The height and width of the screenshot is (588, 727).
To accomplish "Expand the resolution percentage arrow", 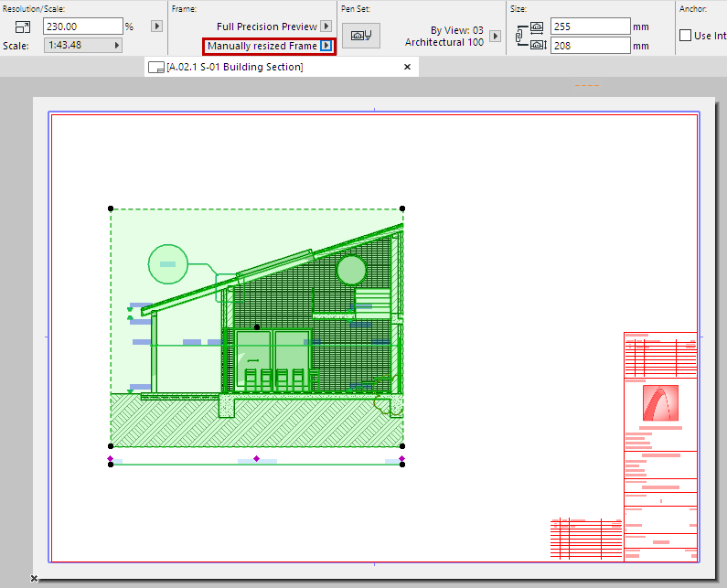I will tap(156, 27).
